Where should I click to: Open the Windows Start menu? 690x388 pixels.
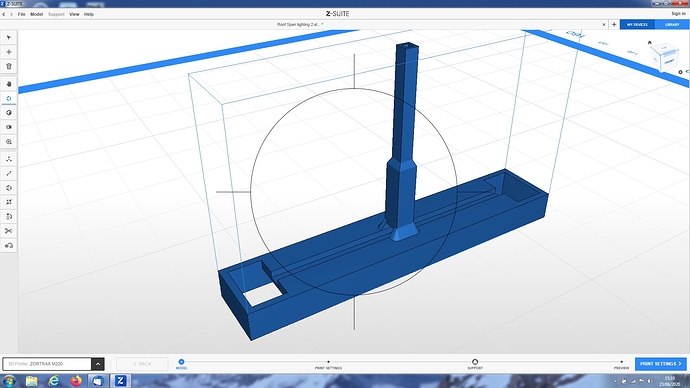[x=9, y=381]
